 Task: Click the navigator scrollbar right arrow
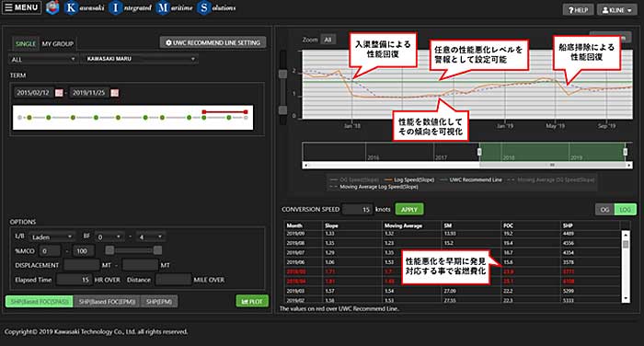[x=629, y=165]
